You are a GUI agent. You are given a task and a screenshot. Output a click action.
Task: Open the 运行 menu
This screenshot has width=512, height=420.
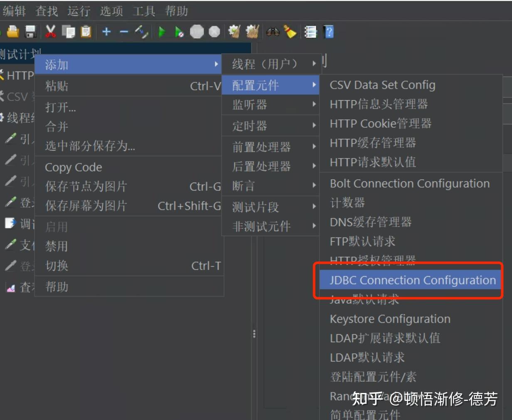click(x=79, y=11)
